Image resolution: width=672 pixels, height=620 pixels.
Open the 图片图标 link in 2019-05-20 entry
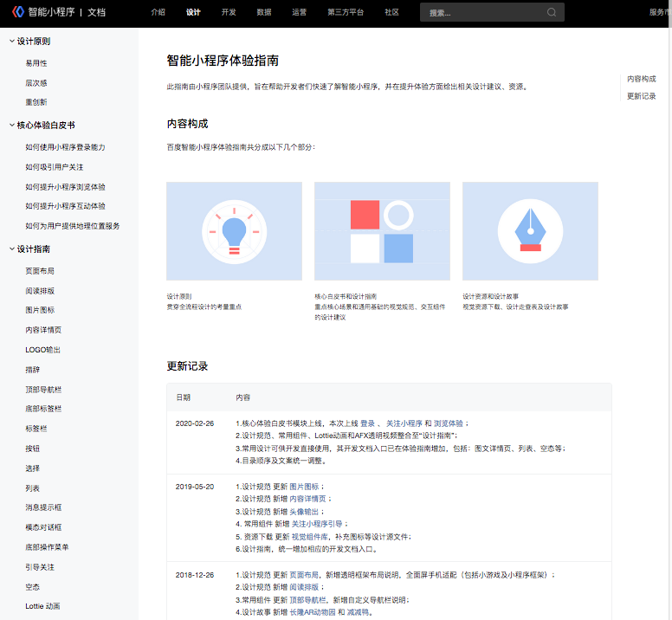tap(304, 487)
